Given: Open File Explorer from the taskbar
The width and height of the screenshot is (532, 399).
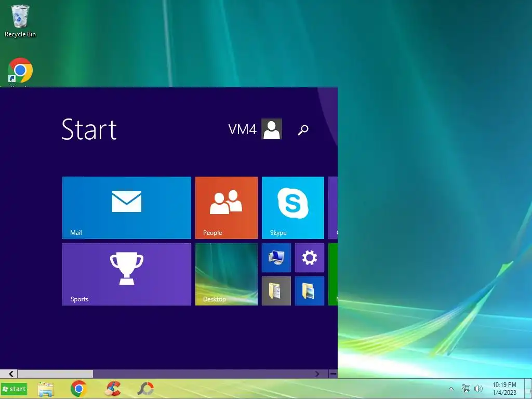Looking at the screenshot, I should [x=46, y=389].
